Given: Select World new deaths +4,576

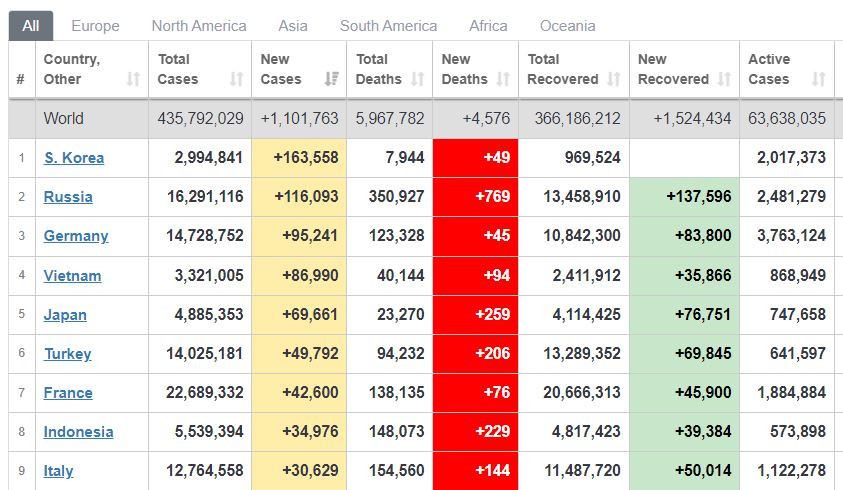Looking at the screenshot, I should 486,118.
